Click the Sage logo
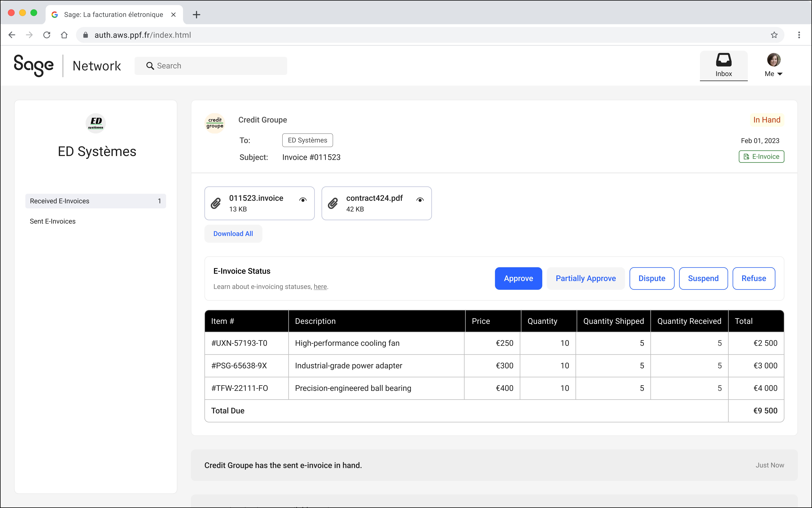Viewport: 812px width, 508px height. 33,65
